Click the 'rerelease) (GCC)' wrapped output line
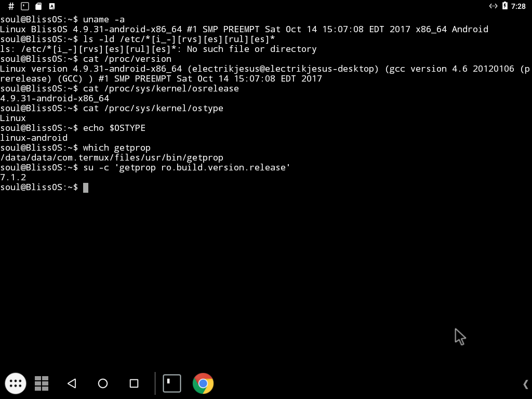The width and height of the screenshot is (532, 399). coord(161,79)
